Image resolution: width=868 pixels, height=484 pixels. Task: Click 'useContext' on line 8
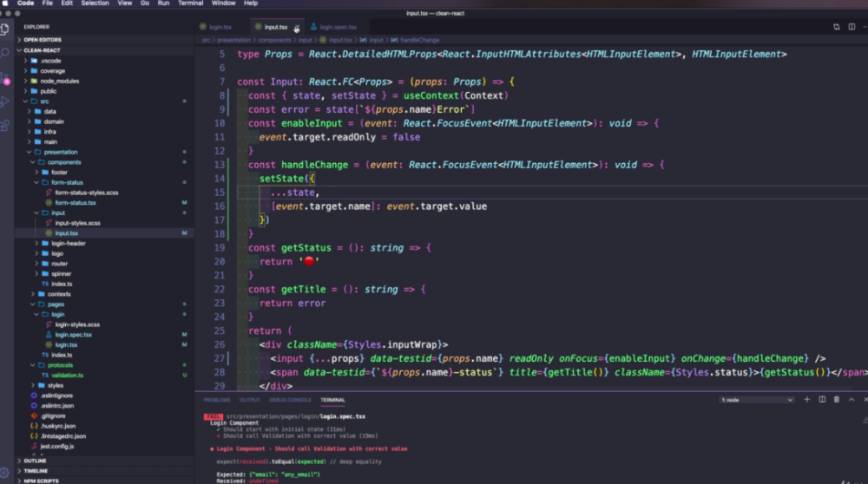[x=431, y=95]
